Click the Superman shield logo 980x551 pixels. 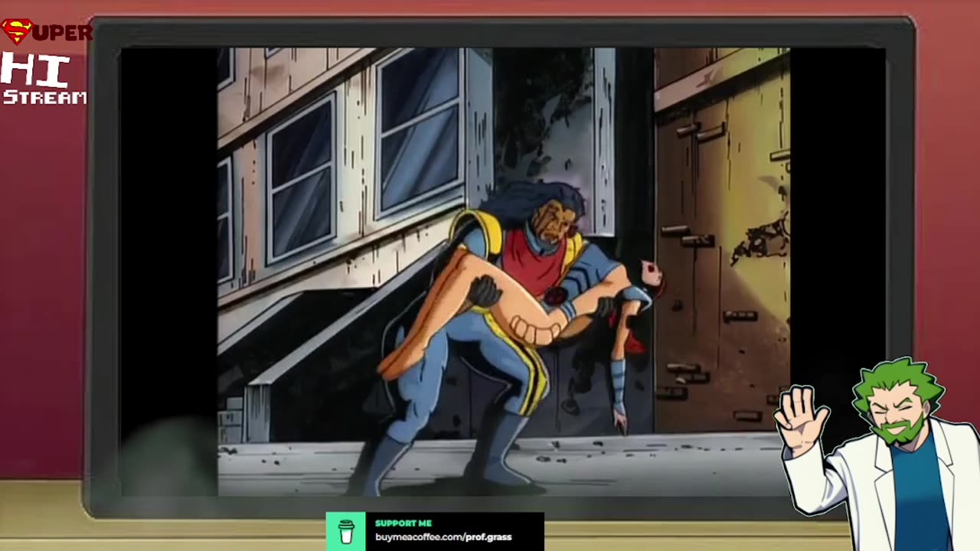(x=16, y=32)
